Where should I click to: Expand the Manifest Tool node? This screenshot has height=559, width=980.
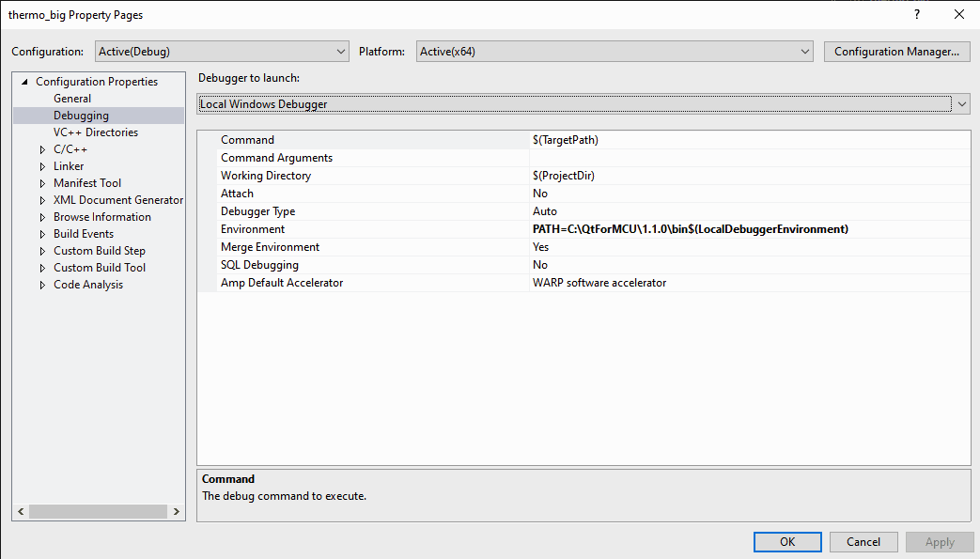click(x=42, y=183)
